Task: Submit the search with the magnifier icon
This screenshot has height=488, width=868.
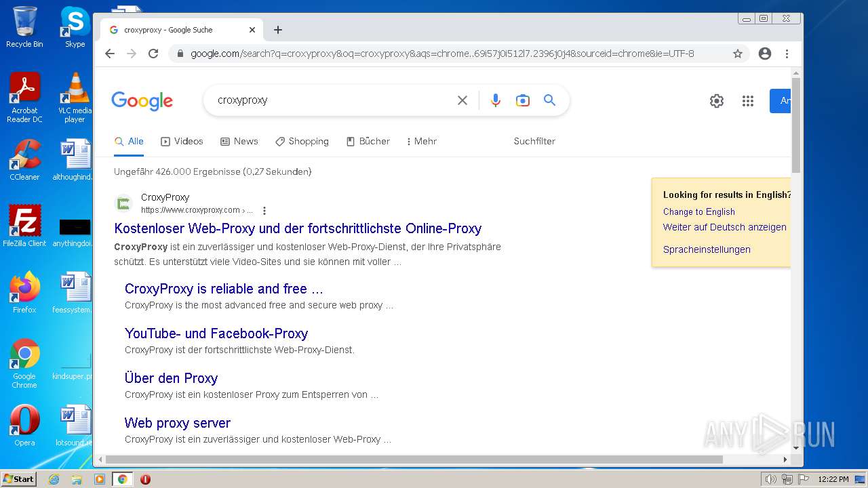Action: point(550,100)
